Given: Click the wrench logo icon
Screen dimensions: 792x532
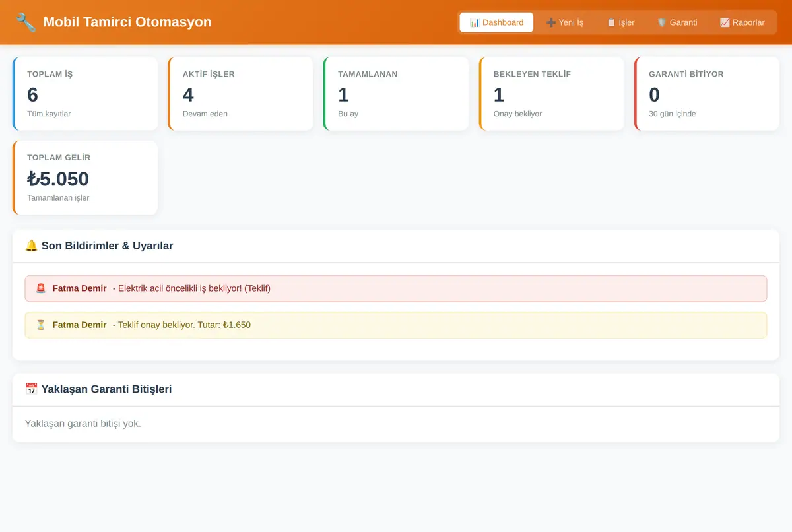Looking at the screenshot, I should tap(25, 22).
